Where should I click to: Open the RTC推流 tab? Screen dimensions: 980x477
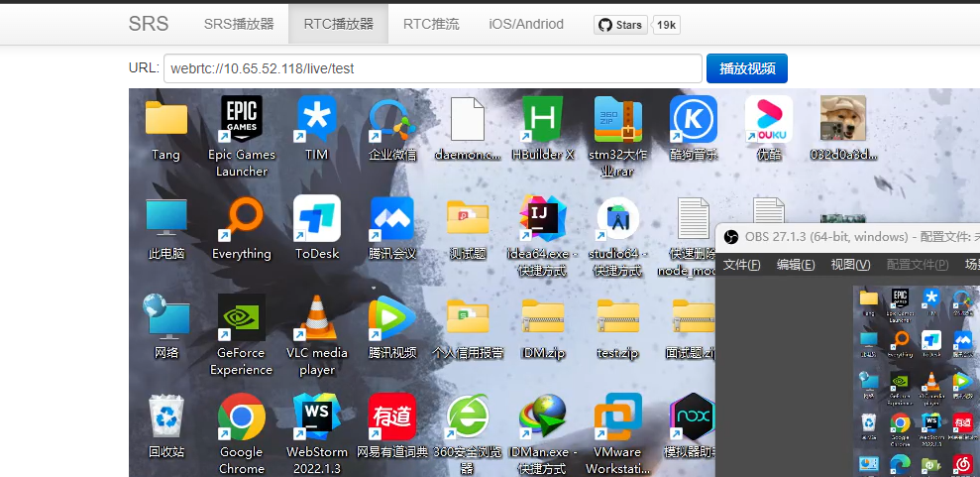(x=431, y=24)
